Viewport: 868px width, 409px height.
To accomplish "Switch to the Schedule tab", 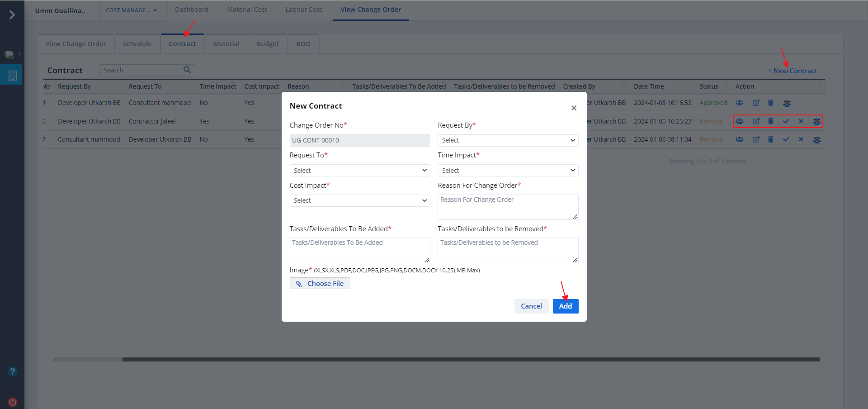I will tap(137, 44).
